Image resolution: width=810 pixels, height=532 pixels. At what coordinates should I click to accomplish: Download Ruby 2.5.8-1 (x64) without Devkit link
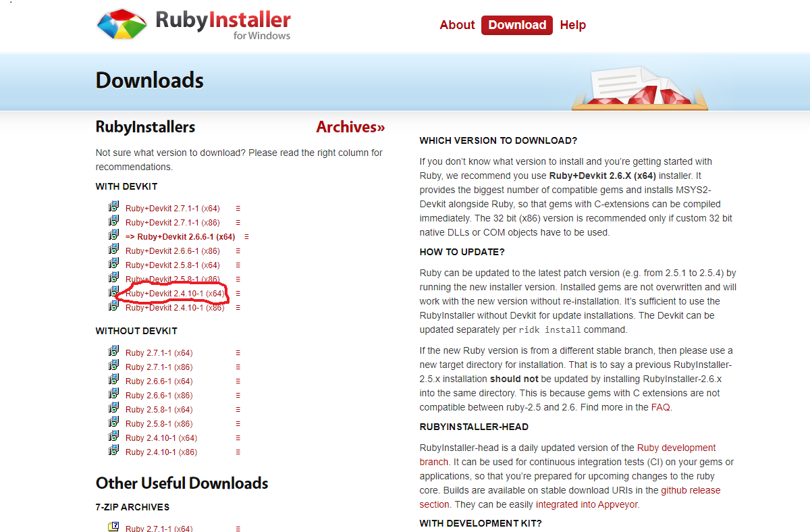tap(159, 410)
